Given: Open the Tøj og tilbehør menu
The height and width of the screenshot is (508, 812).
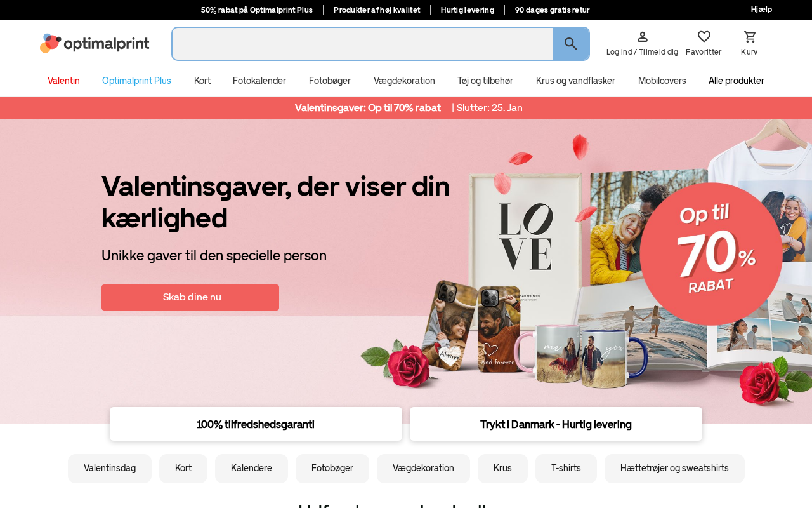Looking at the screenshot, I should pos(485,81).
